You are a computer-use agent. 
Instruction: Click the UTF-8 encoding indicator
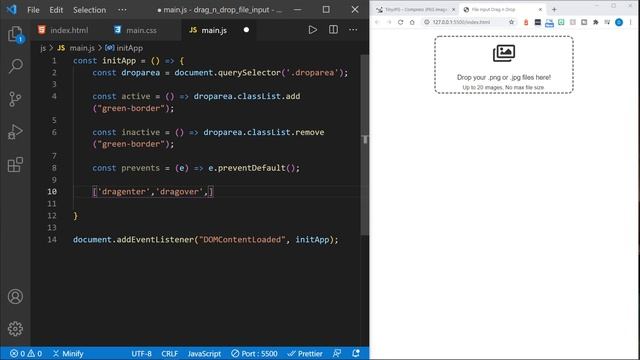click(141, 353)
